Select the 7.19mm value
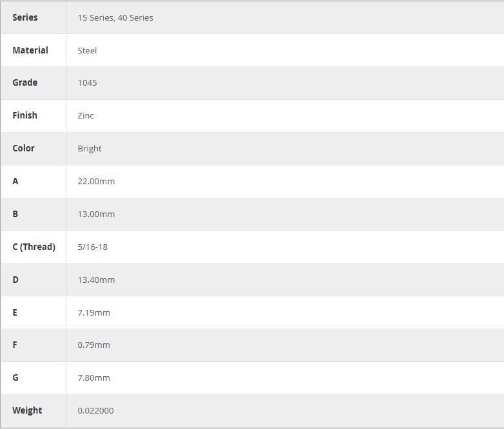Viewport: 504px width, 429px height. pos(93,313)
